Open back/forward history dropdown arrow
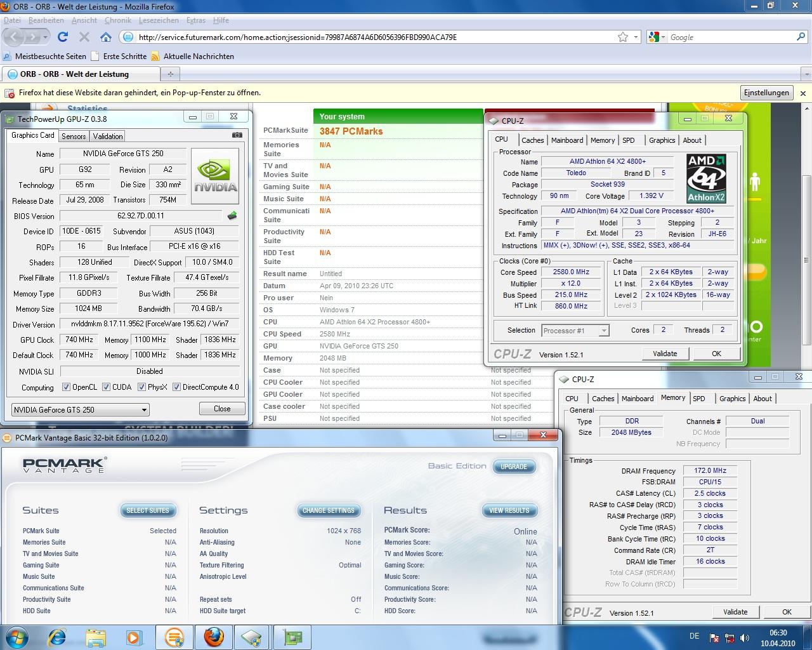The width and height of the screenshot is (812, 650). point(45,37)
